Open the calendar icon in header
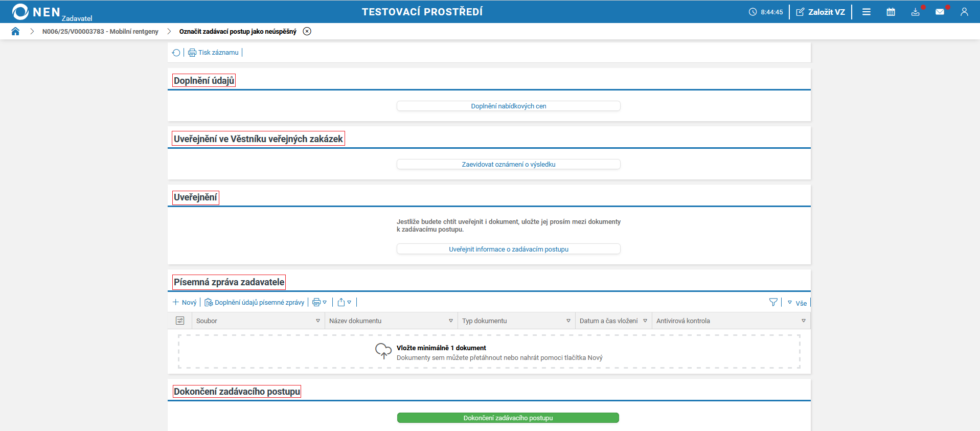This screenshot has height=431, width=980. pyautogui.click(x=891, y=12)
